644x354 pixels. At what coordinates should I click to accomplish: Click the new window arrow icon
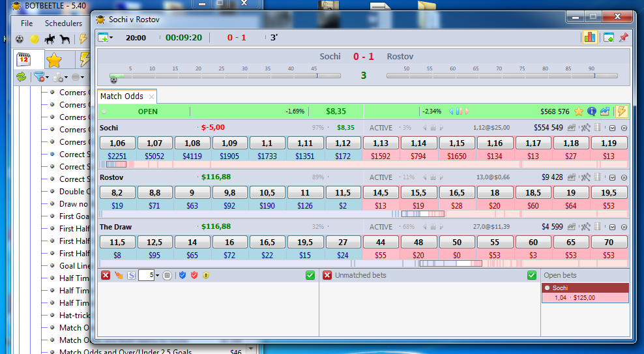609,38
